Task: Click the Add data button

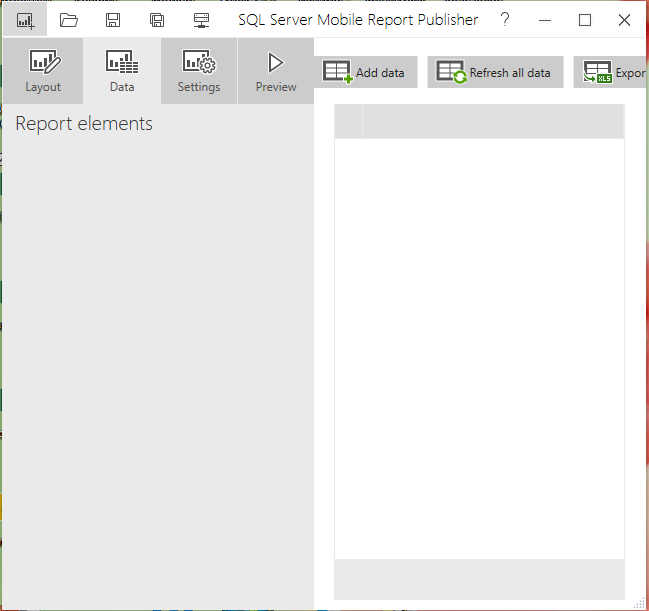Action: coord(365,72)
